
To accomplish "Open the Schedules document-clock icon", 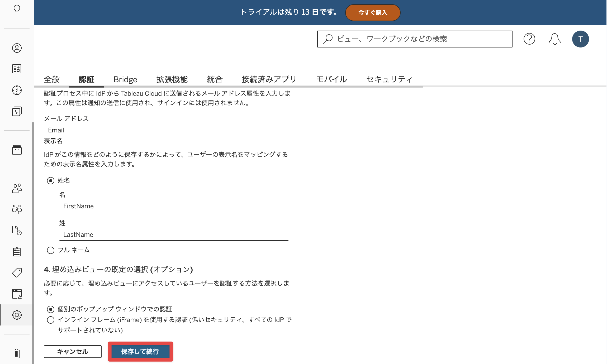I will pyautogui.click(x=17, y=231).
